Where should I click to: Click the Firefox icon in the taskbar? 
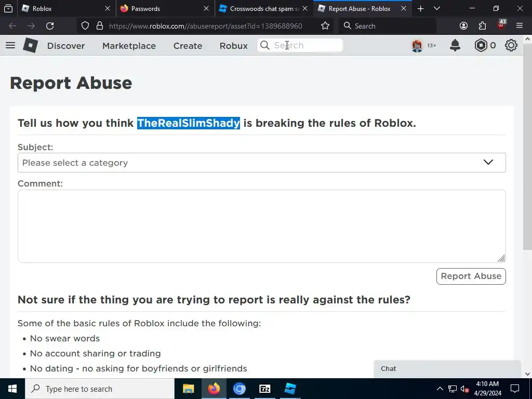214,389
